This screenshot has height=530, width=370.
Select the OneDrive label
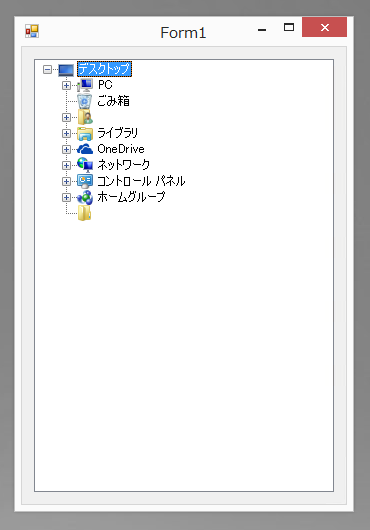(121, 149)
